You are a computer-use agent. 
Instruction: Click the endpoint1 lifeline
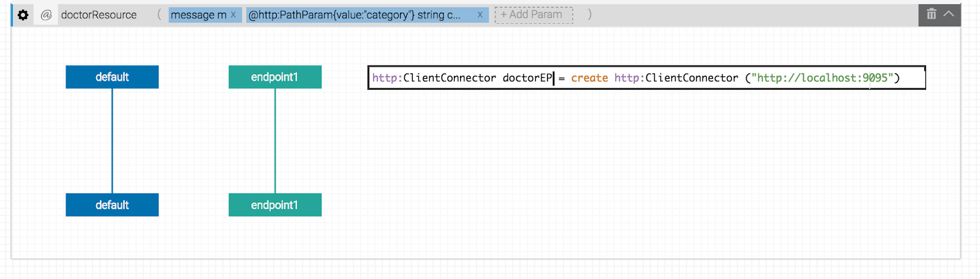(275, 141)
